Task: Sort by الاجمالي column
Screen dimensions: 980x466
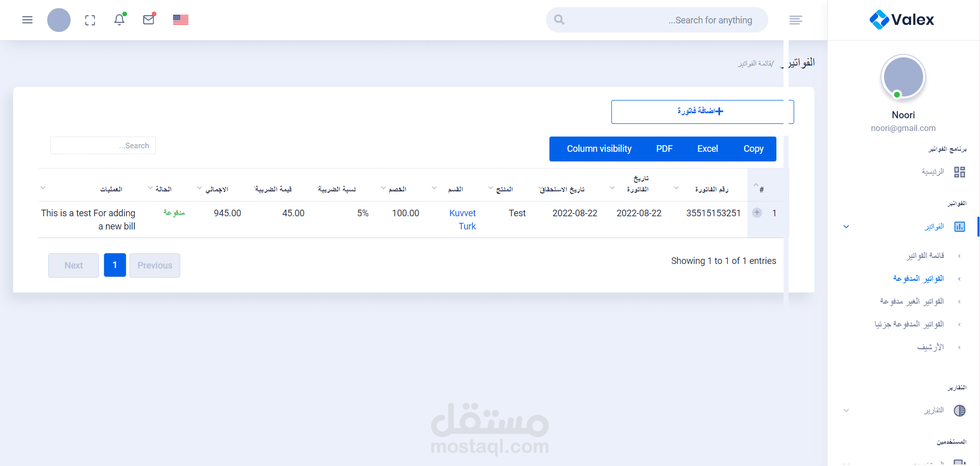Action: click(217, 189)
